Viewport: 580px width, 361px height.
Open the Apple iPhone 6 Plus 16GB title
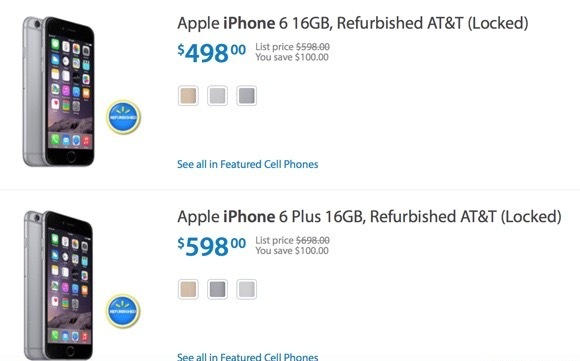tap(369, 217)
